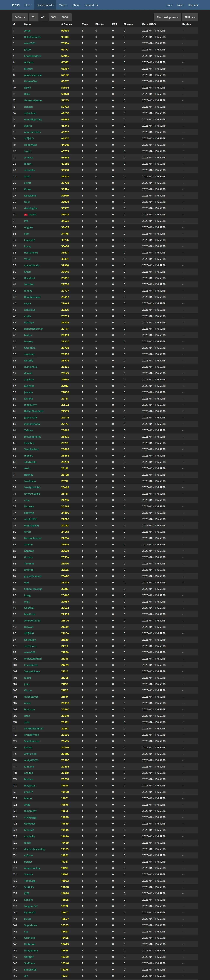Open GenDragFan's player profile
This screenshot has width=210, height=980.
click(x=31, y=525)
